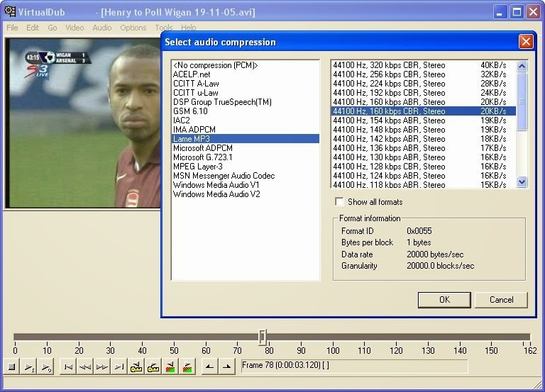Screen dimensions: 545x392
Task: Select CCITT A-Law codec
Action: [246, 84]
